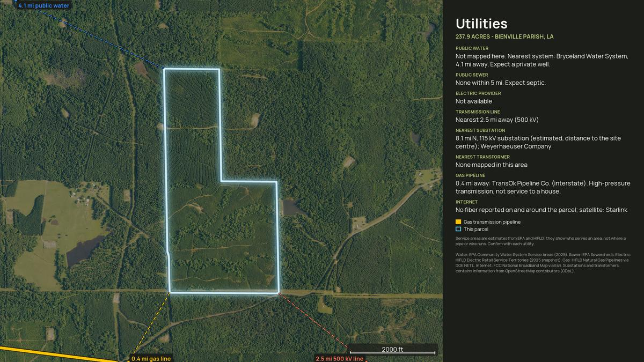Click the blue 'This parcel' legend swatch

point(458,229)
